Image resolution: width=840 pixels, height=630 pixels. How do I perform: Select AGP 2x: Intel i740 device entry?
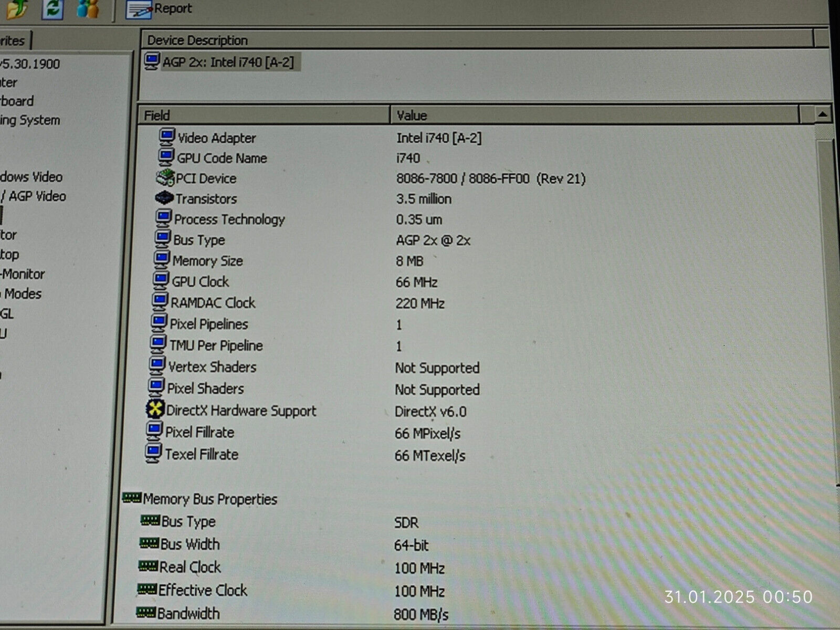pyautogui.click(x=228, y=62)
